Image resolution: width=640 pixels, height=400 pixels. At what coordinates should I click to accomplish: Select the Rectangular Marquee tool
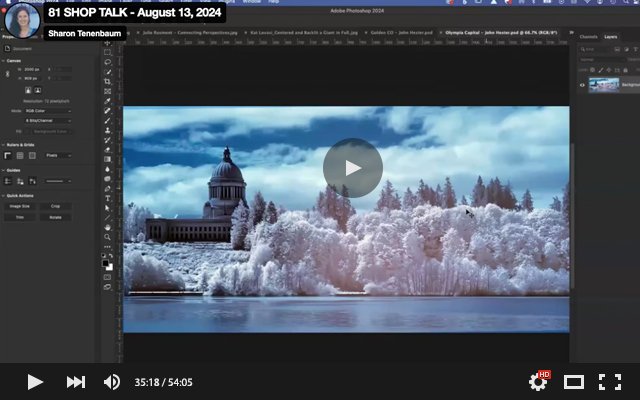point(107,53)
